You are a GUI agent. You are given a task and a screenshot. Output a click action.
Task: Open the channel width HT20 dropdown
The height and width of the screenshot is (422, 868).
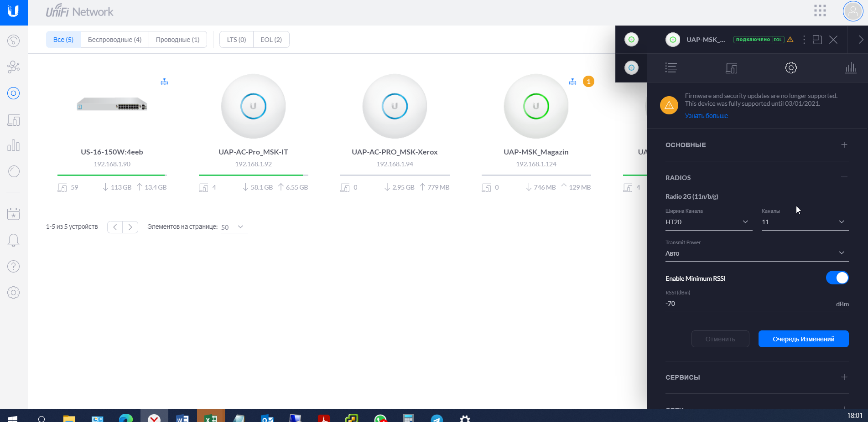tap(708, 222)
